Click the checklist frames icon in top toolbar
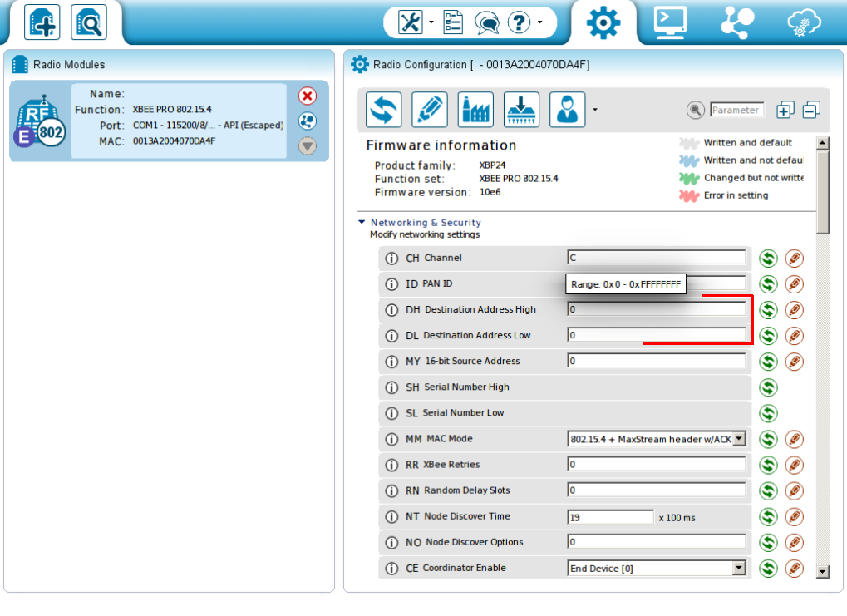The image size is (847, 616). click(x=453, y=22)
